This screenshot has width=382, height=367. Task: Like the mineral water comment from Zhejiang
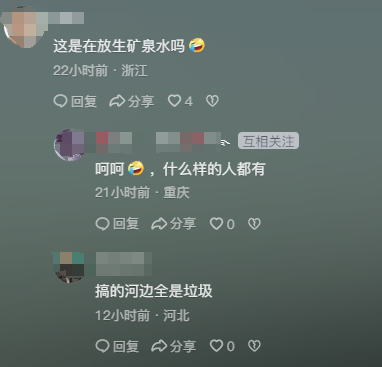click(x=180, y=101)
